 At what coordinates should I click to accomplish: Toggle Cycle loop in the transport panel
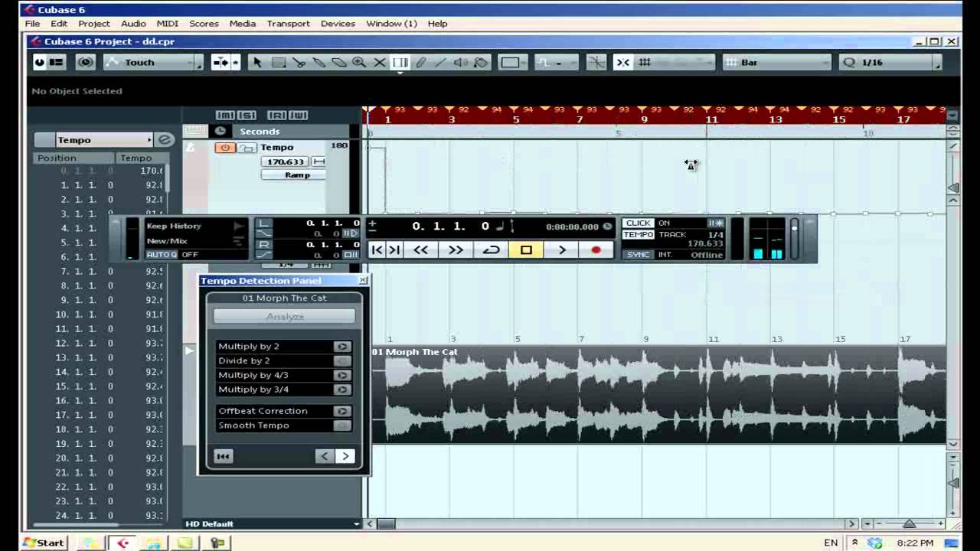pyautogui.click(x=491, y=250)
